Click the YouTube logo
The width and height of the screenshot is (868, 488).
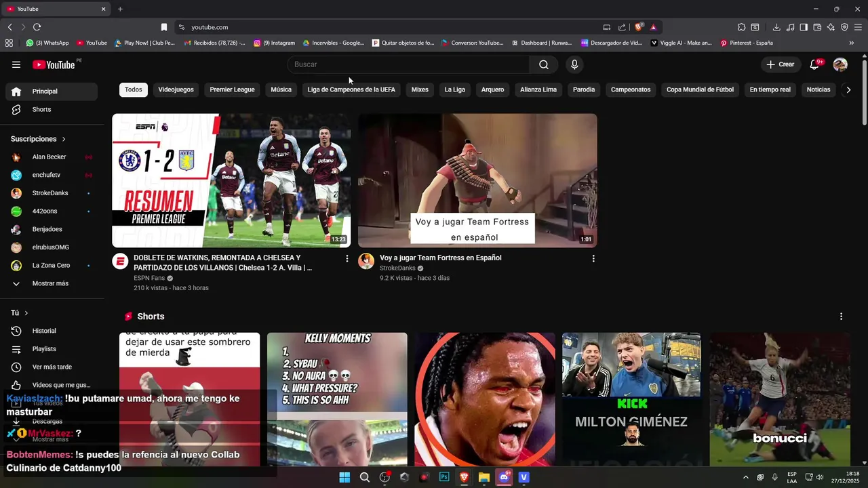[54, 64]
